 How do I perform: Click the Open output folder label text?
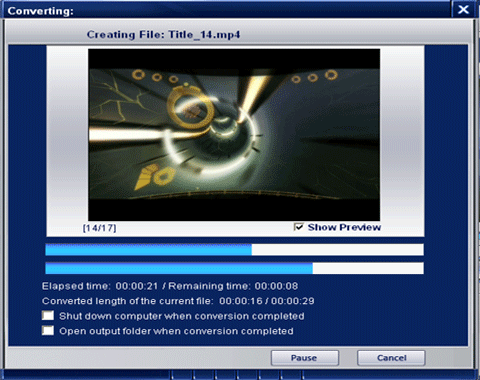tap(176, 331)
